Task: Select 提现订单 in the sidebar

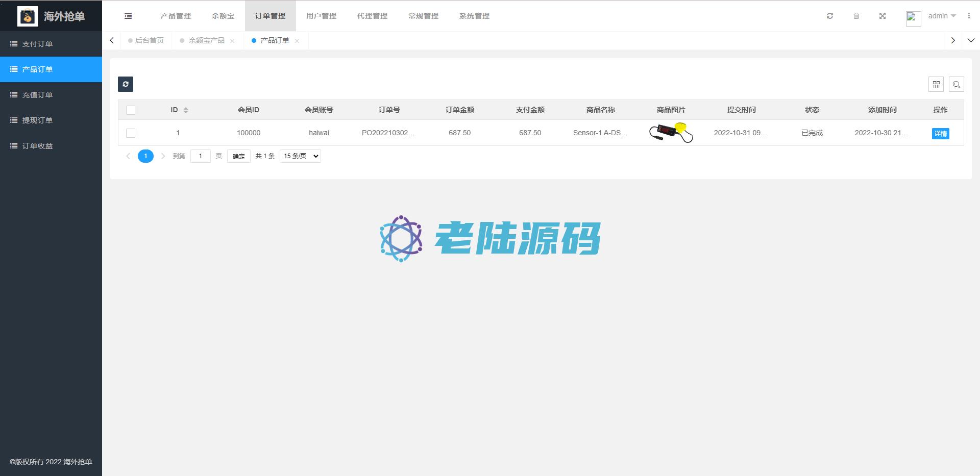Action: pyautogui.click(x=37, y=120)
